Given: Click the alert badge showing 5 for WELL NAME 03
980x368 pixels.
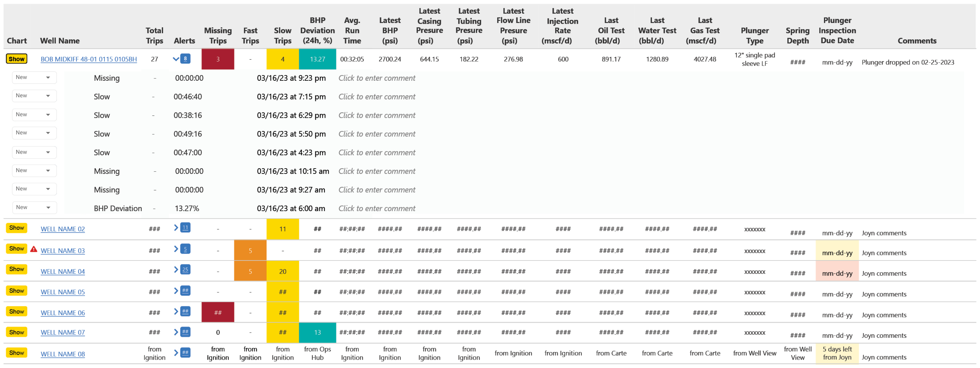Looking at the screenshot, I should point(185,249).
